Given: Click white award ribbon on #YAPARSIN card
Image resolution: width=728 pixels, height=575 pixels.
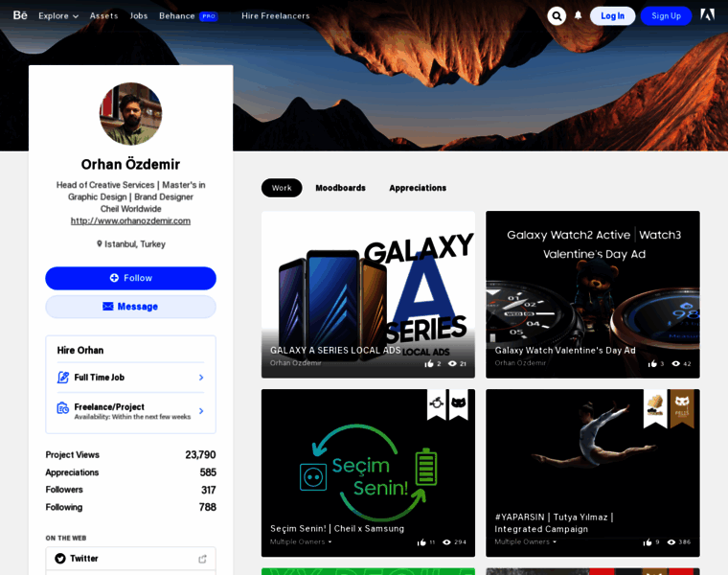Looking at the screenshot, I should [655, 408].
